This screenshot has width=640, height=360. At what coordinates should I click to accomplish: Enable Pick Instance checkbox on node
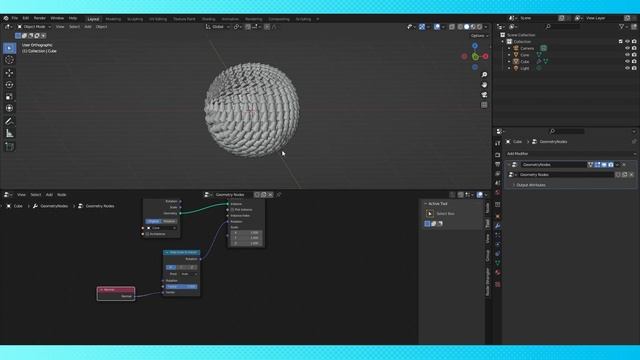232,210
